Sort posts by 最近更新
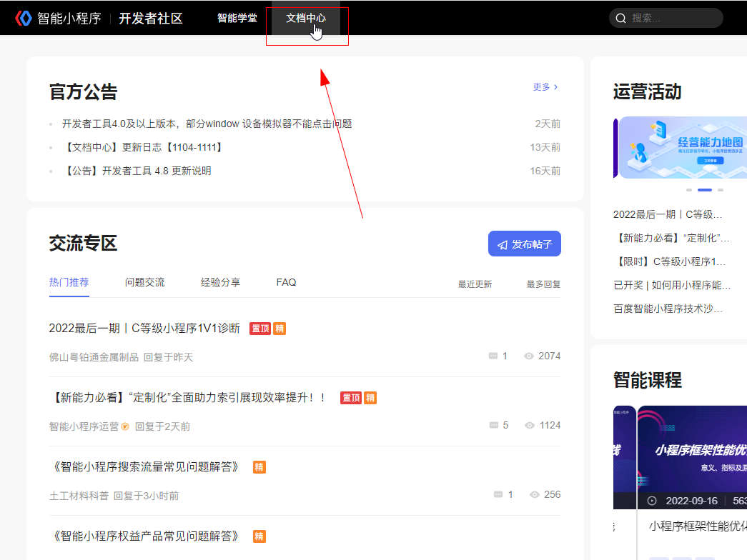The width and height of the screenshot is (747, 560). pyautogui.click(x=475, y=284)
